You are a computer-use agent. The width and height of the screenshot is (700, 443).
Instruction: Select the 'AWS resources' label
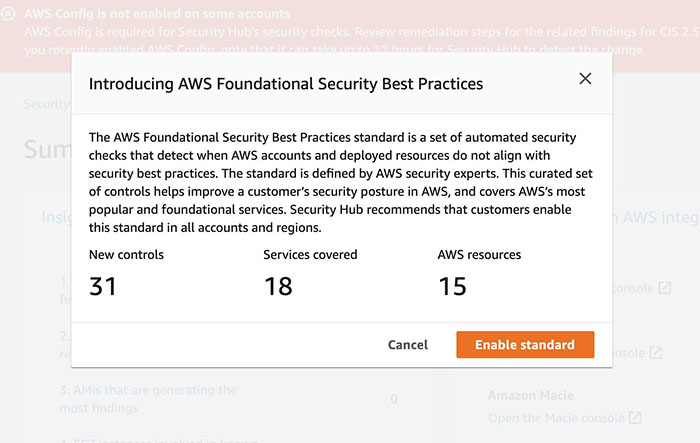point(479,255)
